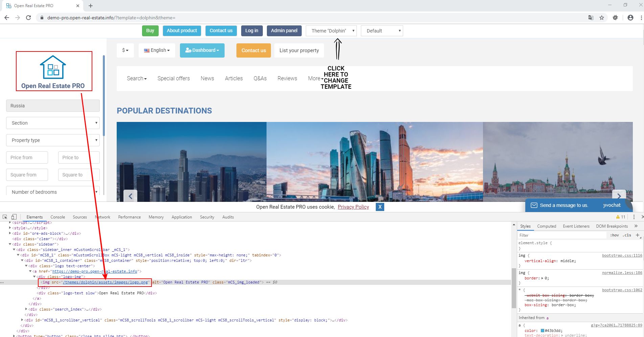Screen dimensions: 644x337
Task: Switch to the Console tab
Action: pos(57,217)
